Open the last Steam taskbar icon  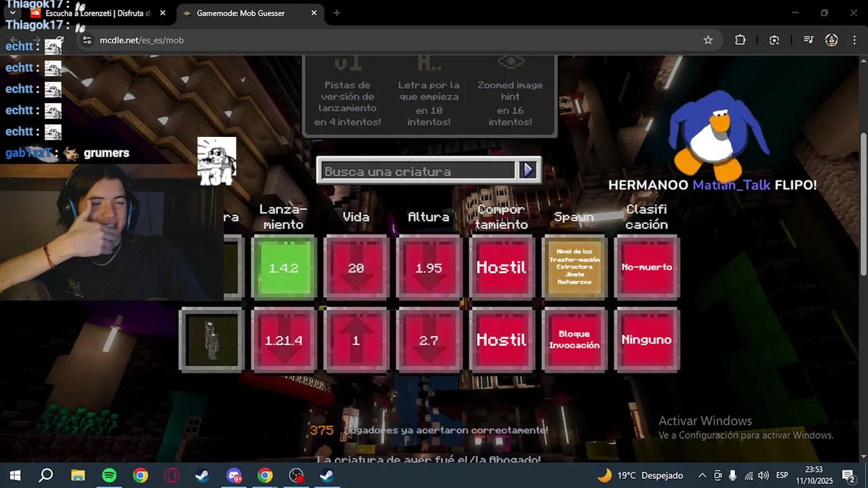click(x=327, y=475)
